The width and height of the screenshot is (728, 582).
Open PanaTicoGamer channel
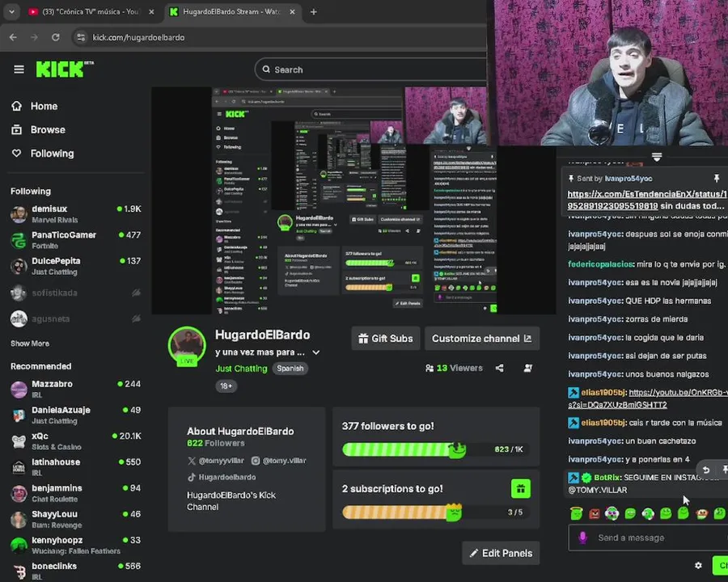(76, 240)
